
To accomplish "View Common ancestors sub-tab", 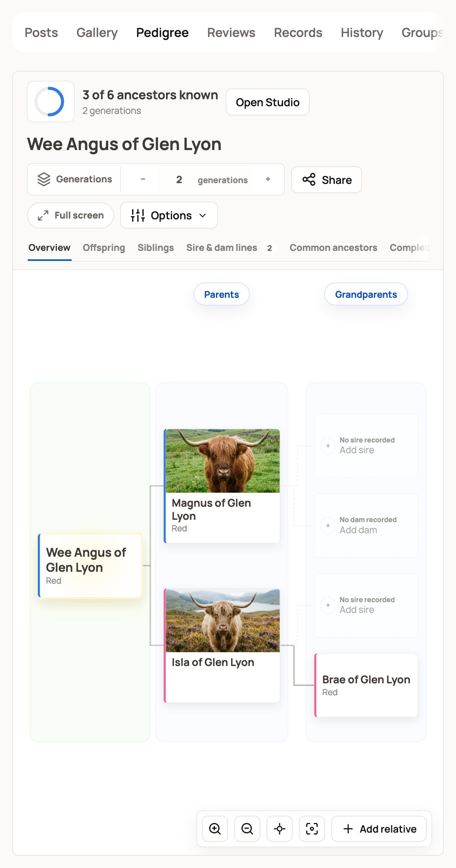I will click(334, 248).
